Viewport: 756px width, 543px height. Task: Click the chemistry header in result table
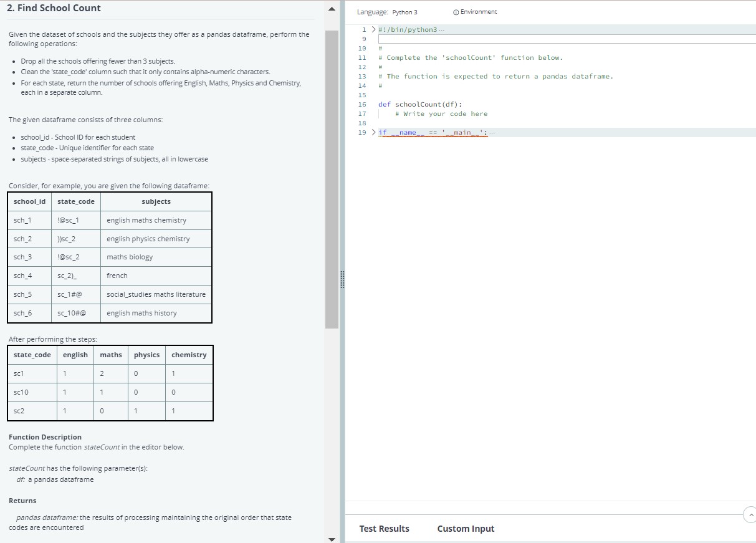coord(189,355)
